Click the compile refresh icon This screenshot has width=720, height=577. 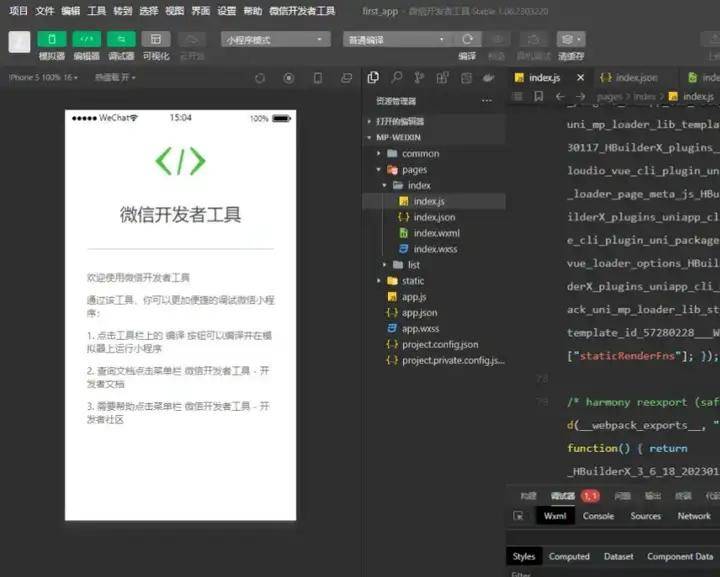click(x=467, y=39)
